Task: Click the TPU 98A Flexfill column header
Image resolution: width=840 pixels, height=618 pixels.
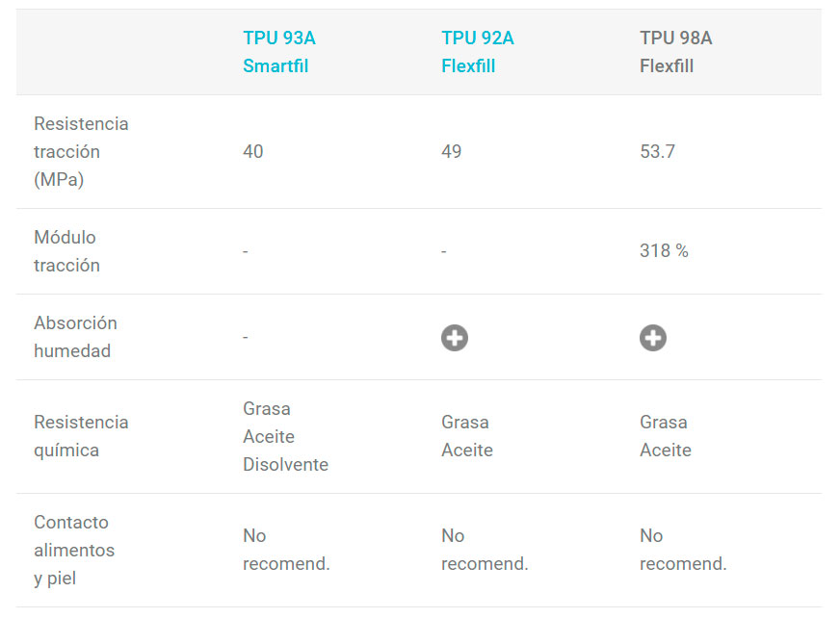Action: click(x=675, y=52)
